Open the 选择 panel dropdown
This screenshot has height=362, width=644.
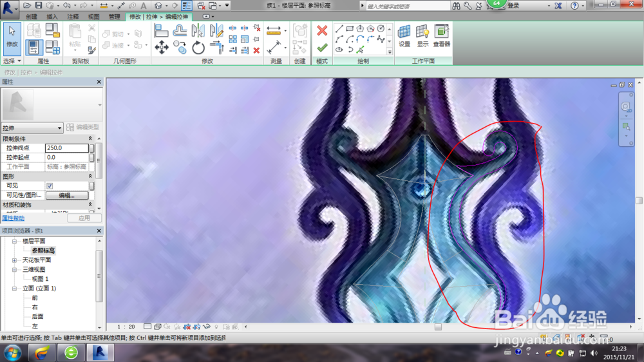(12, 61)
